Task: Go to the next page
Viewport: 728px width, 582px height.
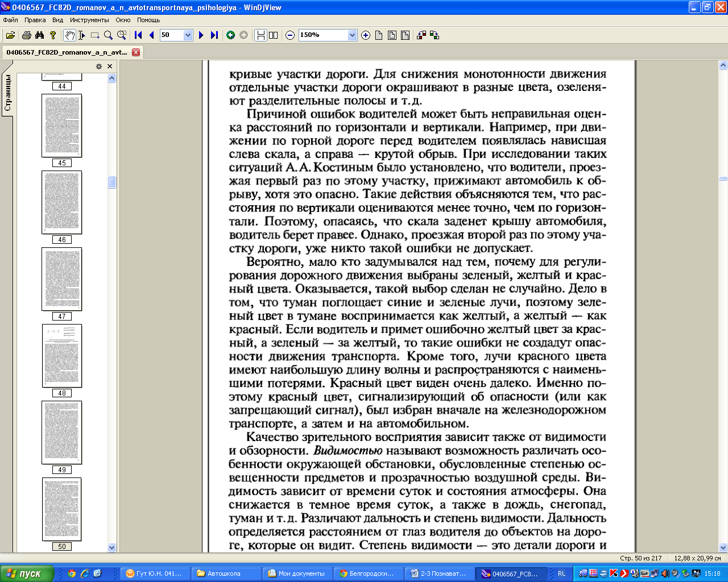Action: pyautogui.click(x=201, y=35)
